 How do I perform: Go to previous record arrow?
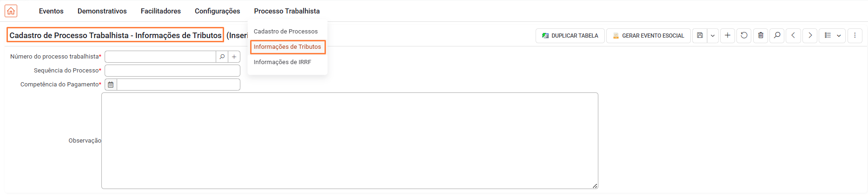point(793,35)
